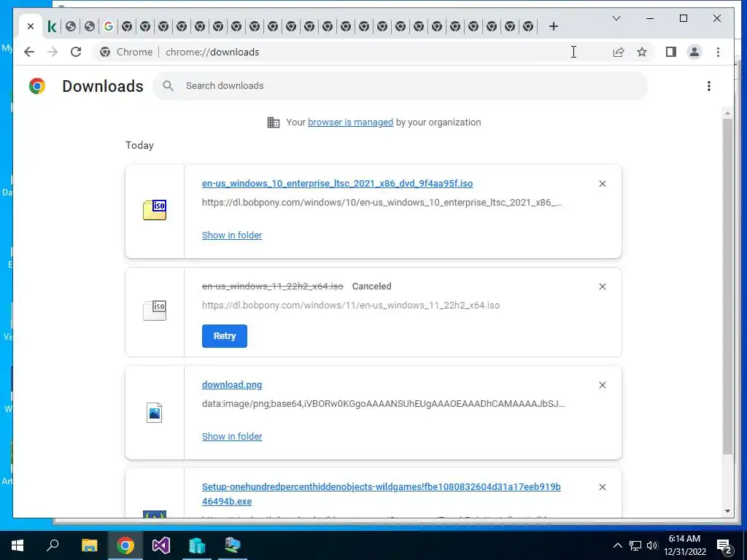Show download.png in folder
The height and width of the screenshot is (560, 747).
232,437
